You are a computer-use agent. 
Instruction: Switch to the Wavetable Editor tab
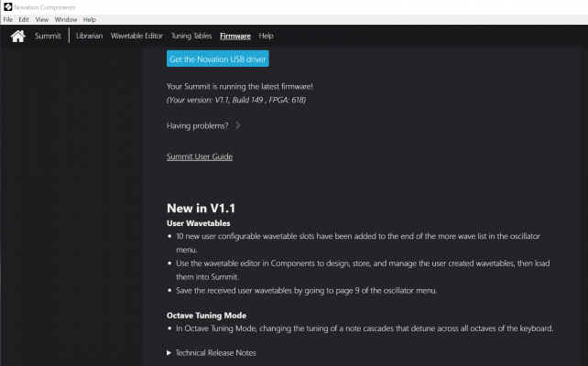136,36
